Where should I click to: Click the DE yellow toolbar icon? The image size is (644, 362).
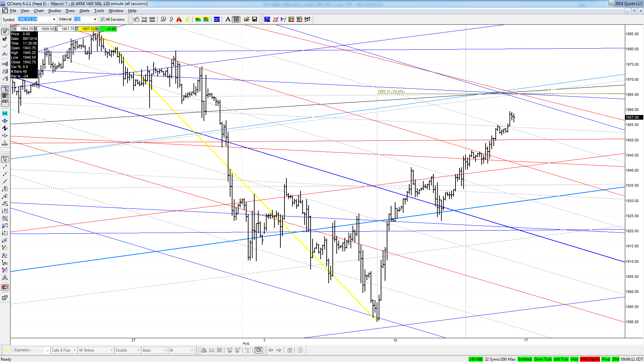tap(291, 19)
